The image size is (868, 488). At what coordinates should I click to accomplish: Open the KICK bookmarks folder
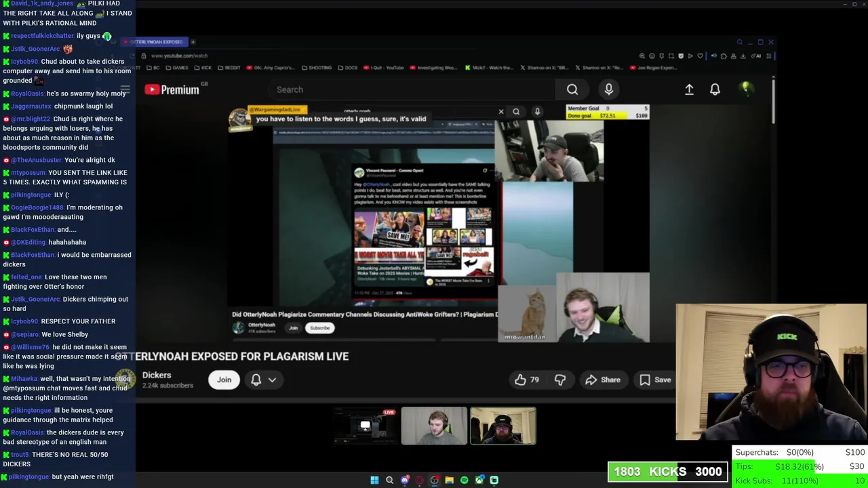(203, 68)
